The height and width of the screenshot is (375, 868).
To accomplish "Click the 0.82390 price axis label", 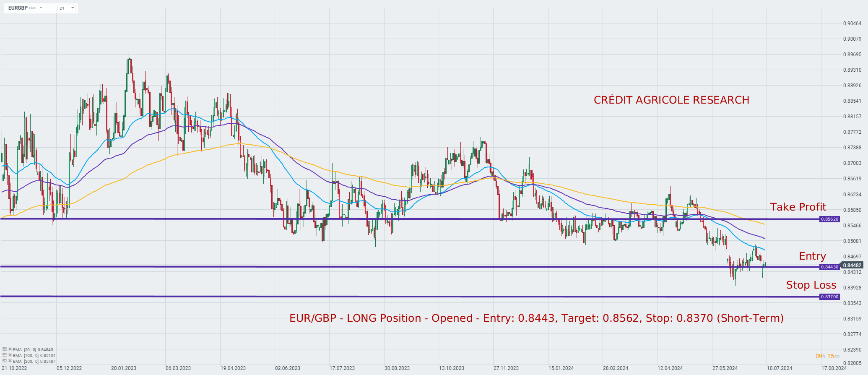I will tap(852, 350).
